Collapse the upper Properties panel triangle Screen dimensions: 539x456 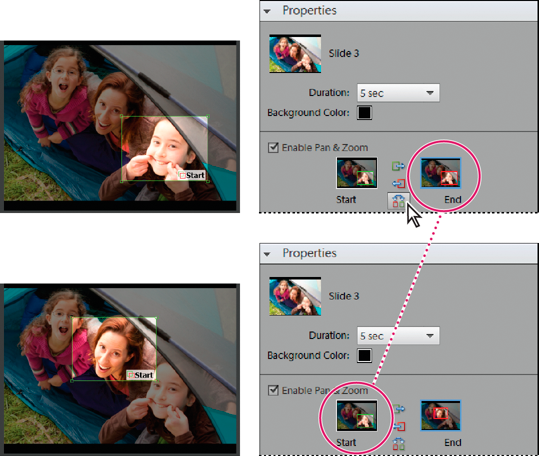[x=267, y=11]
